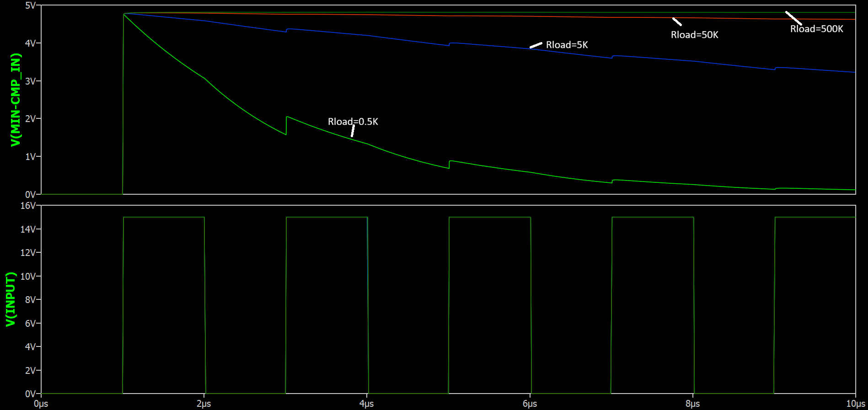Viewport: 868px width, 410px height.
Task: Select the Rload=50K annotation text
Action: tap(694, 35)
